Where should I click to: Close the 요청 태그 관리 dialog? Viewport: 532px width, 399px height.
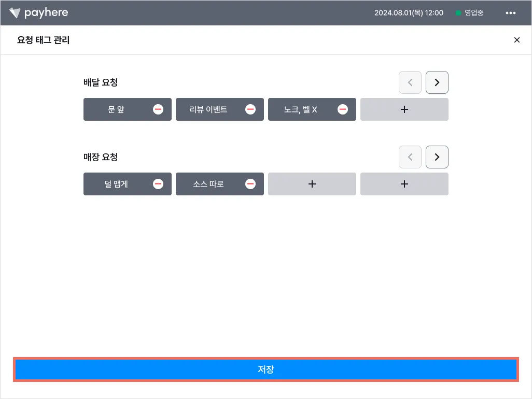(x=516, y=40)
